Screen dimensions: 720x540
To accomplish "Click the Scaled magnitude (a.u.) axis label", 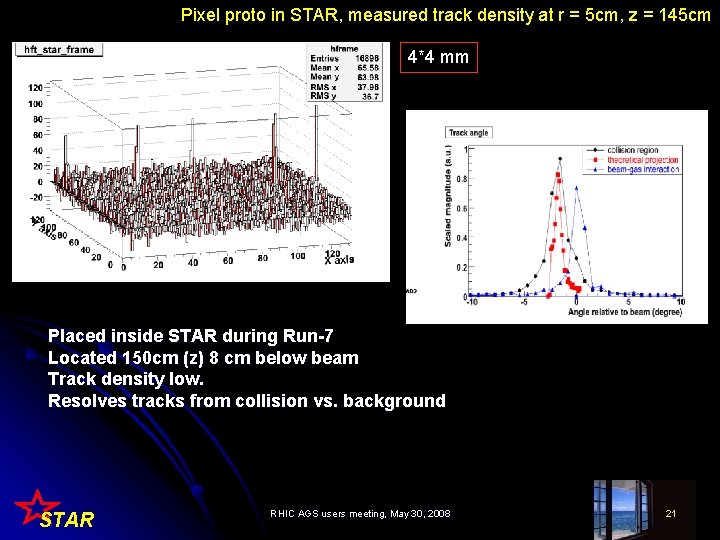I will [448, 196].
